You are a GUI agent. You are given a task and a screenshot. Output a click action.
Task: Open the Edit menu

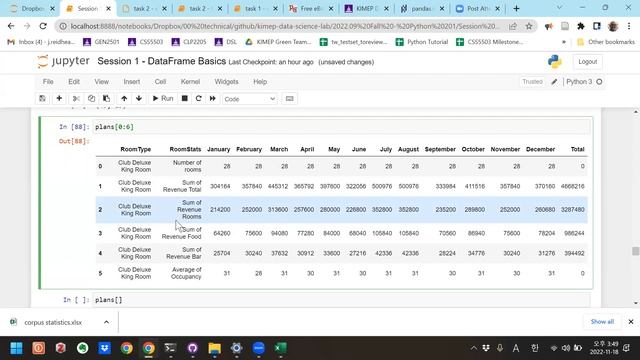pyautogui.click(x=74, y=82)
